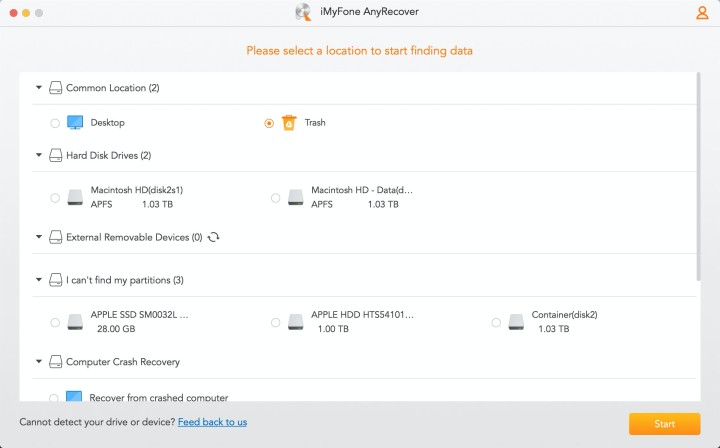Click the APPLE HDD HTS5410 drive icon
Image resolution: width=720 pixels, height=448 pixels.
296,322
